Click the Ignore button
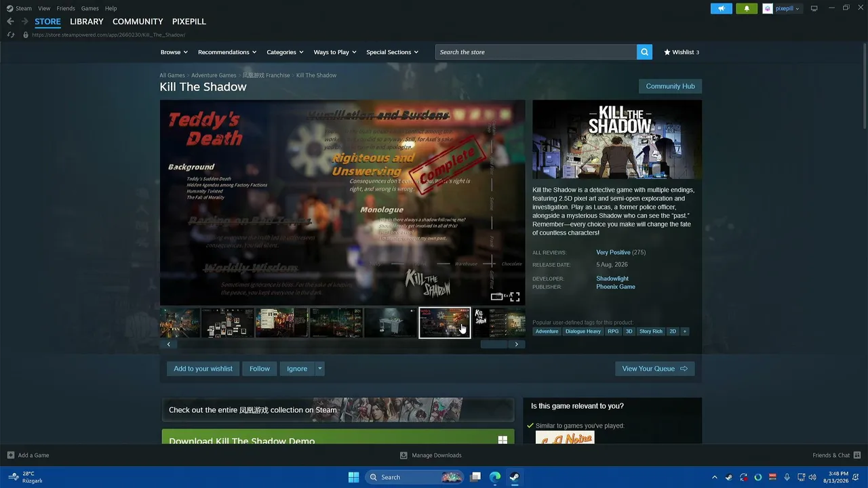Viewport: 868px width, 488px height. (297, 369)
